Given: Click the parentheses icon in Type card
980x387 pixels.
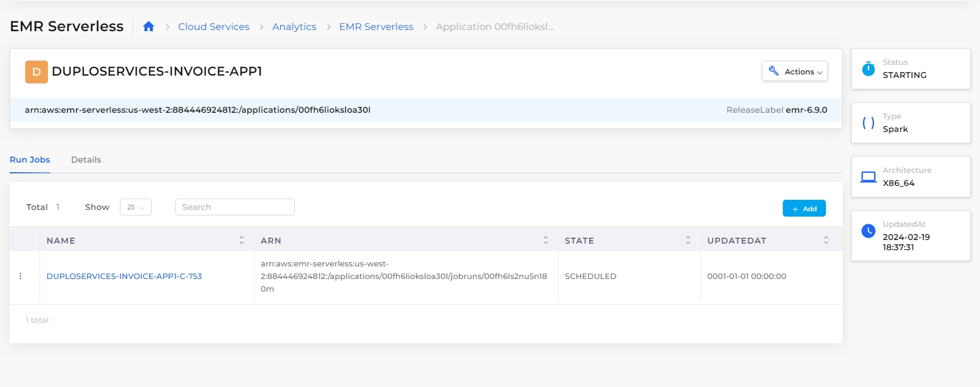Looking at the screenshot, I should [x=869, y=123].
